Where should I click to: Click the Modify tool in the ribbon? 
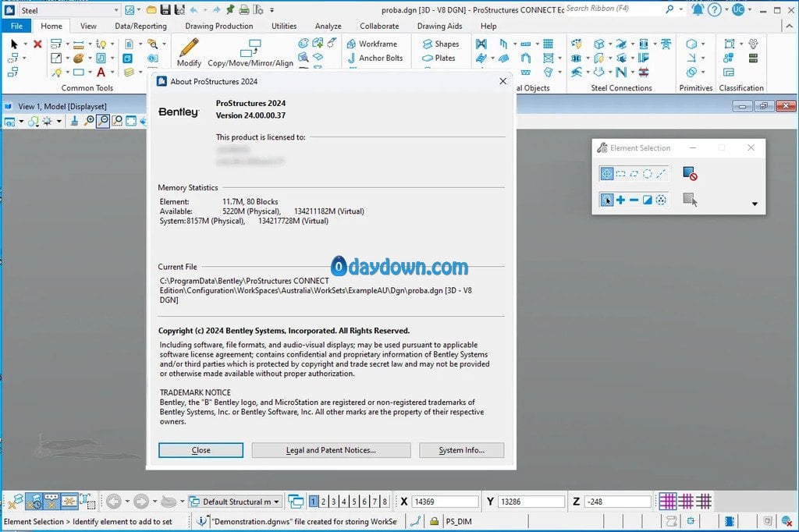(x=189, y=51)
